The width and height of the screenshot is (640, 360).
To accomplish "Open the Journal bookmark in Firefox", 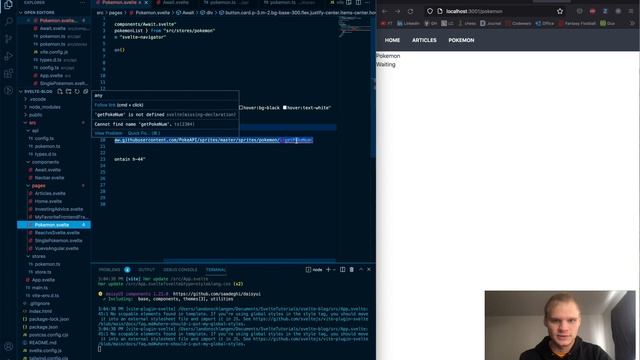I will pyautogui.click(x=491, y=23).
